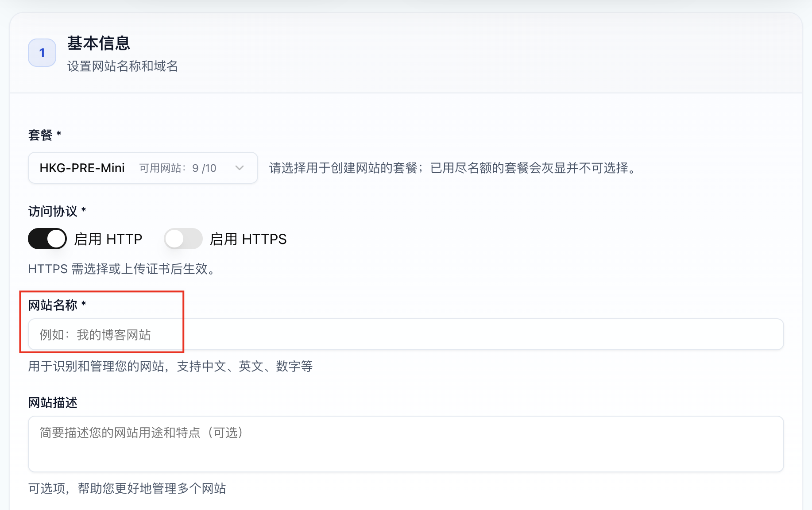Click the 网站名称 field label
Viewport: 812px width, 510px height.
point(53,305)
